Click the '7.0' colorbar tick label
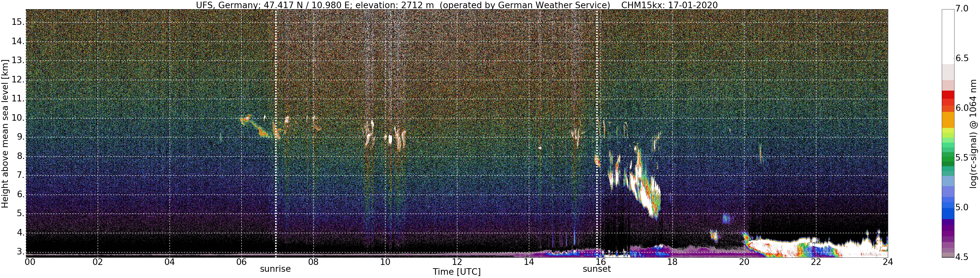The width and height of the screenshot is (980, 278). point(962,9)
